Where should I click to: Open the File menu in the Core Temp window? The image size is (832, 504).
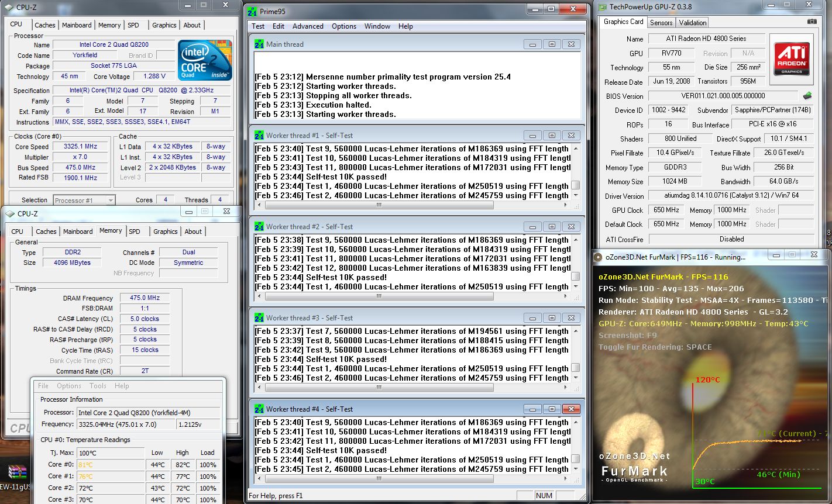pyautogui.click(x=43, y=386)
